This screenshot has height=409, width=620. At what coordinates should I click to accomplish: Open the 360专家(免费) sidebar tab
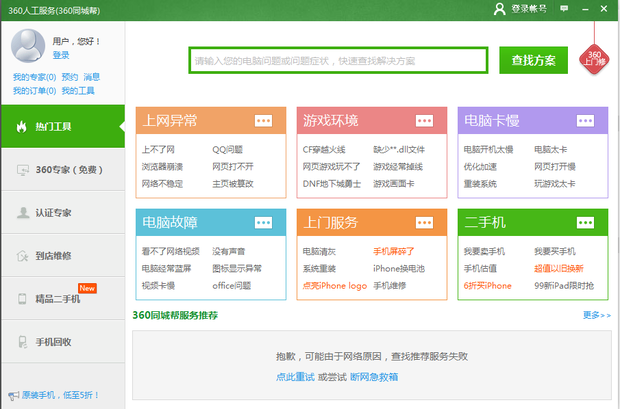62,170
